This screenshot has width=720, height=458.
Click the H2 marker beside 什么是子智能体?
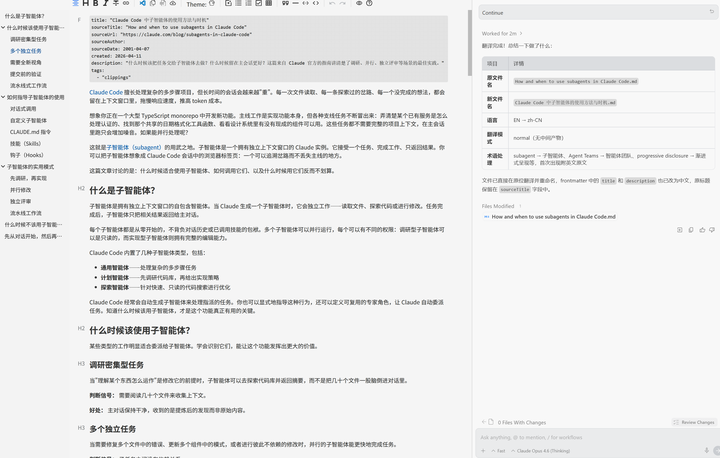(x=81, y=188)
